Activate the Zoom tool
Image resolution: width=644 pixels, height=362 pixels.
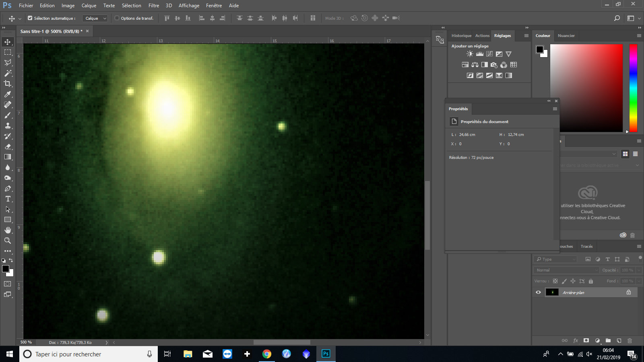point(8,241)
